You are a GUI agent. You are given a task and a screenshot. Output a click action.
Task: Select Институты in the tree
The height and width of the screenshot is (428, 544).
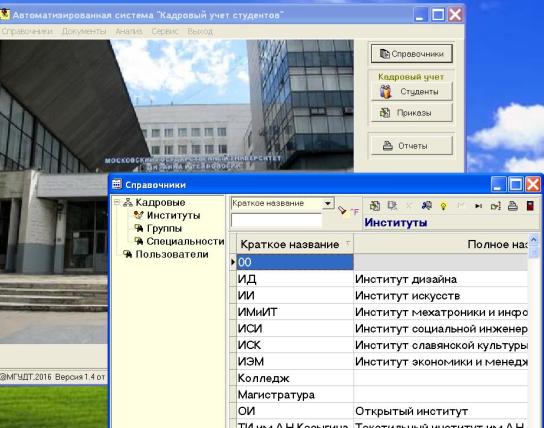point(173,215)
